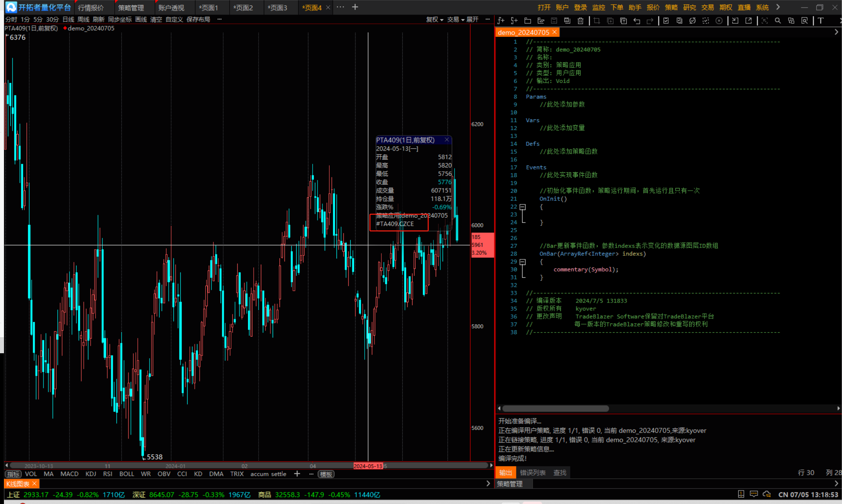Image resolution: width=842 pixels, height=504 pixels.
Task: Click the redo arrow in editor toolbar
Action: 650,21
